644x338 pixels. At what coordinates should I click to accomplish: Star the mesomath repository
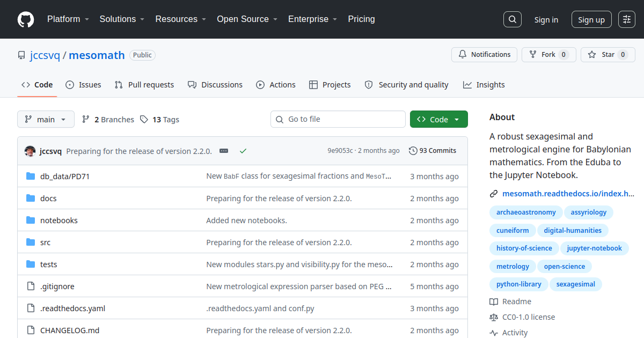608,55
